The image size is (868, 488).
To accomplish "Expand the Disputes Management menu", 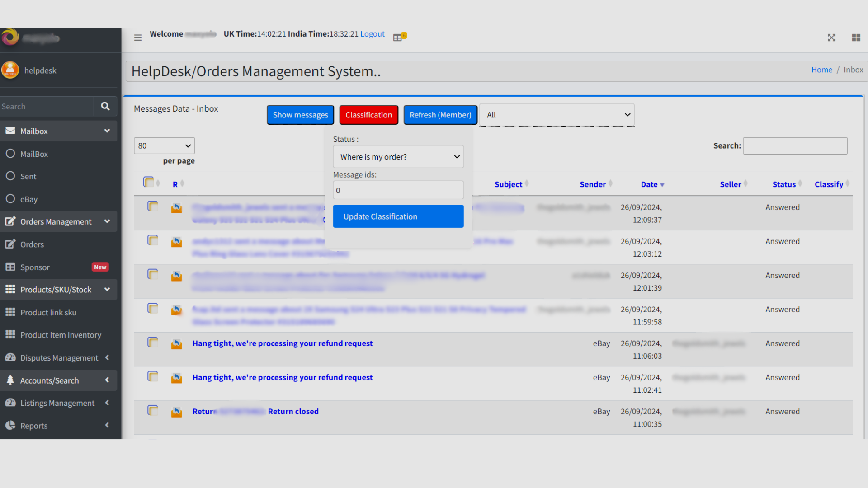I will pyautogui.click(x=59, y=358).
